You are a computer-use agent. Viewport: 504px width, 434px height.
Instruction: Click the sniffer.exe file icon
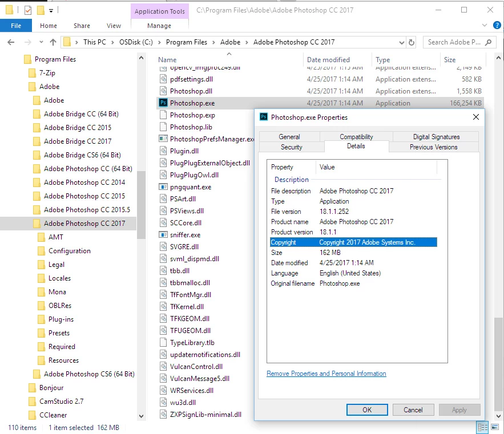click(163, 234)
